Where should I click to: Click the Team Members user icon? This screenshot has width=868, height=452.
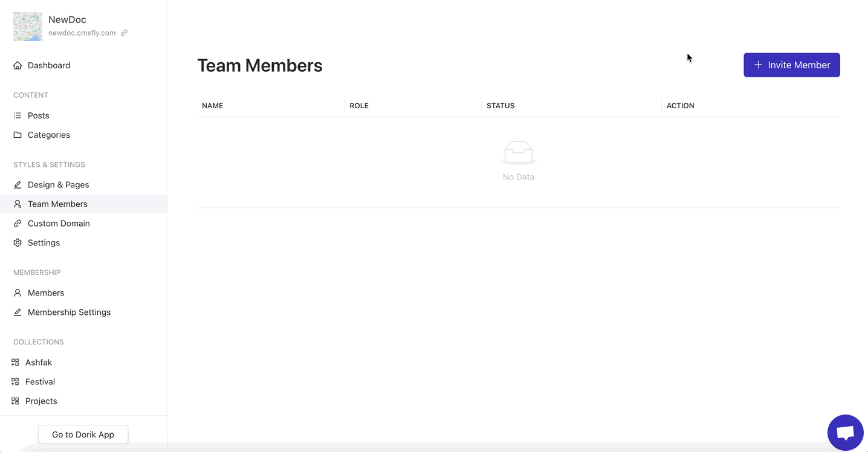[18, 204]
